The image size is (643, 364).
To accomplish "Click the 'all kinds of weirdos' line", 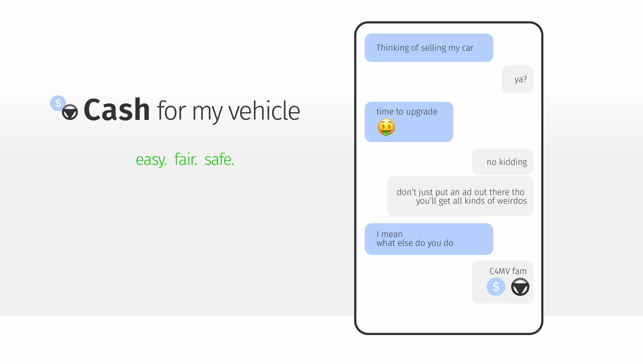I will click(471, 201).
